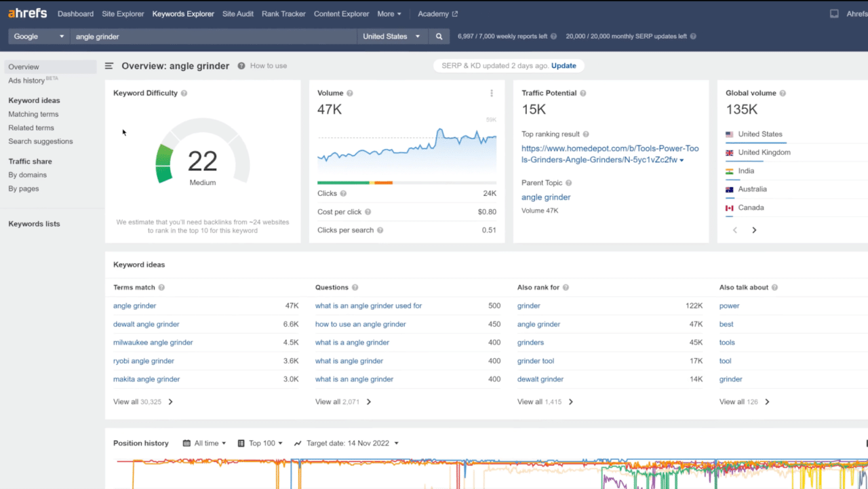This screenshot has height=489, width=868.
Task: Click the help icon beside 'How to use'
Action: pos(241,66)
